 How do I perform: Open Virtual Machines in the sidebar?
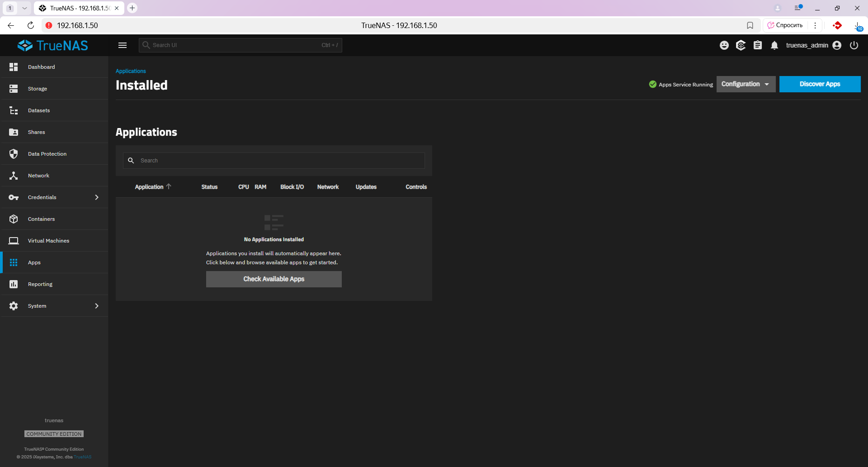48,241
